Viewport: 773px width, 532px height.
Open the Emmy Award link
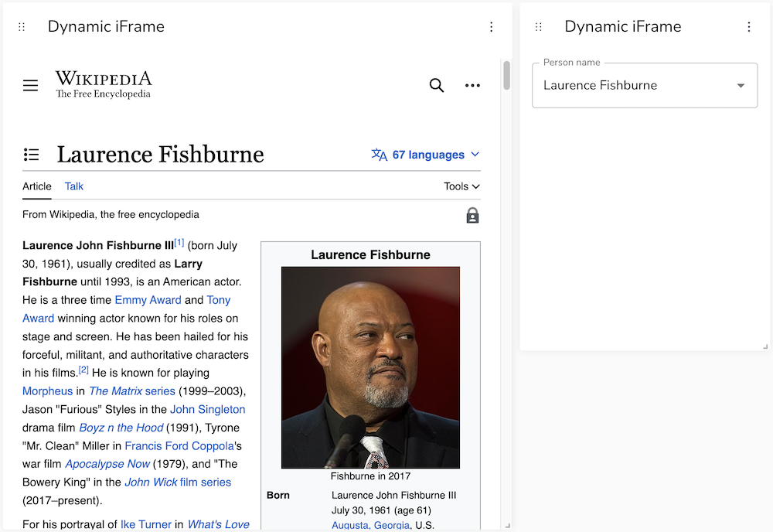148,300
